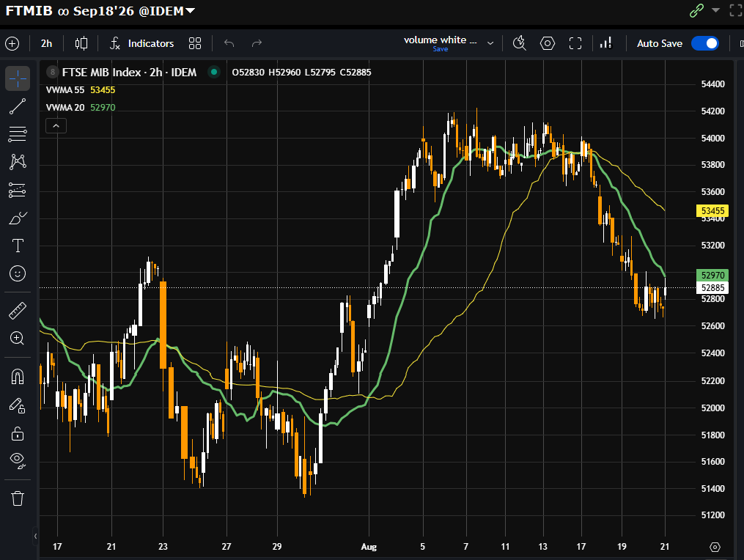The height and width of the screenshot is (560, 744).
Task: Open the layout grid selector
Action: (195, 43)
